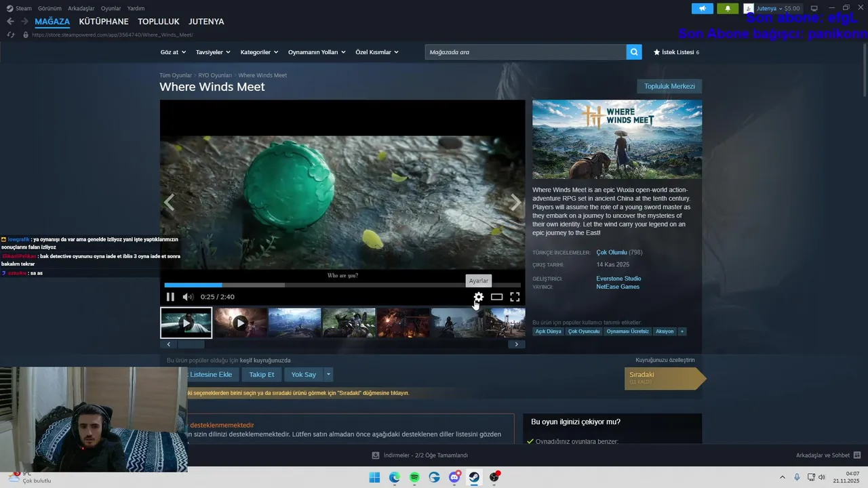Viewport: 868px width, 488px height.
Task: Expand the Göz at dropdown
Action: 173,52
